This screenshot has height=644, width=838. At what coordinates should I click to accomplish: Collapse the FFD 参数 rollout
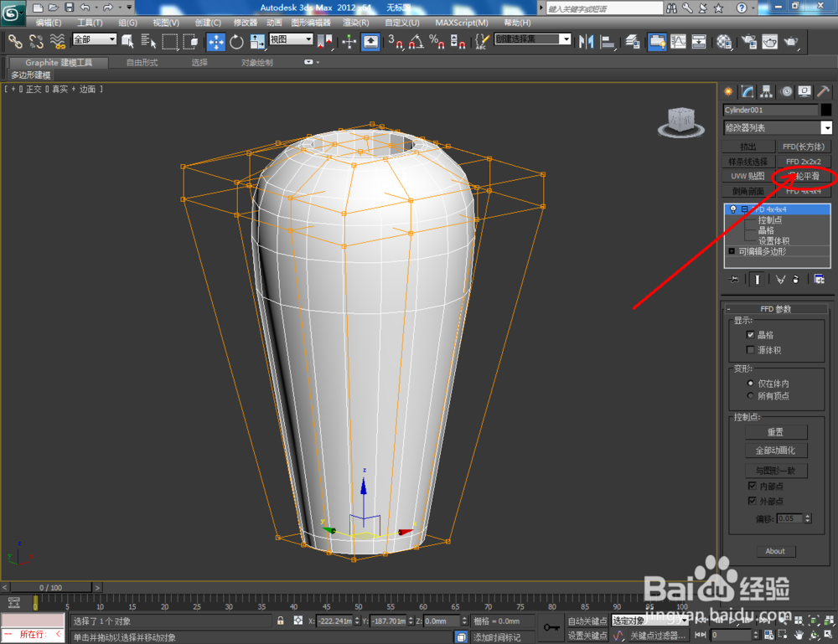[x=728, y=309]
